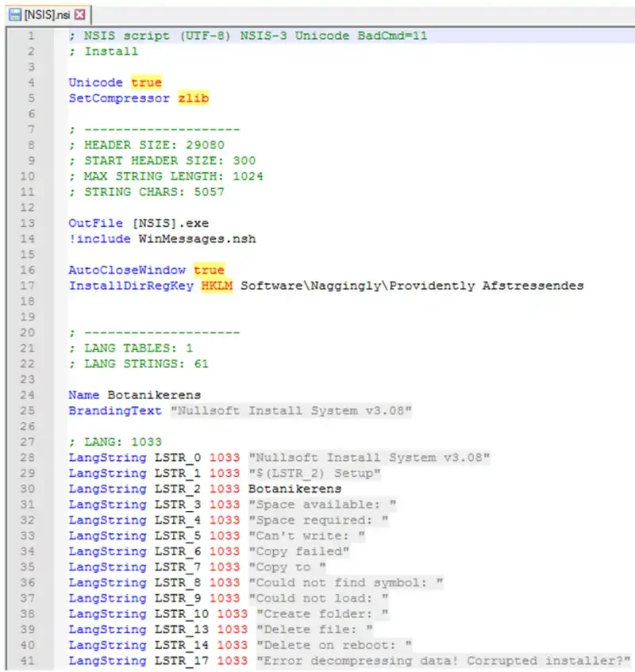The width and height of the screenshot is (635, 672).
Task: Click the 'Name' keyword on line 24
Action: point(84,395)
